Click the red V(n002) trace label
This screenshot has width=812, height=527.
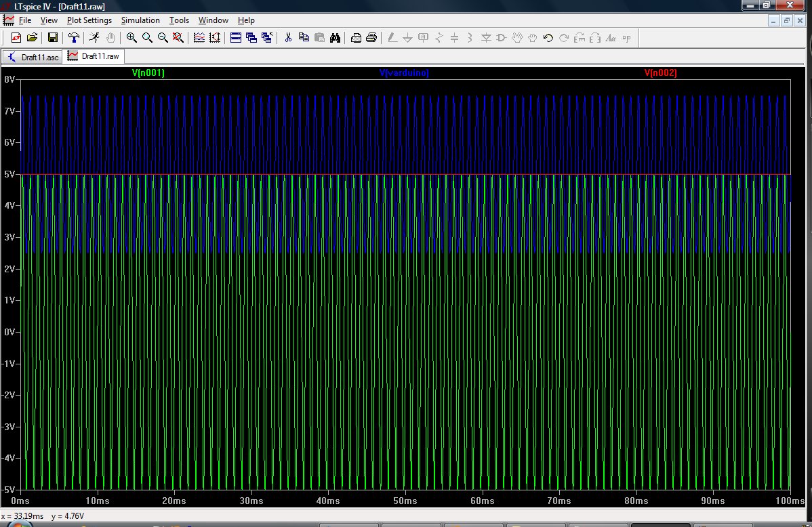tap(660, 72)
